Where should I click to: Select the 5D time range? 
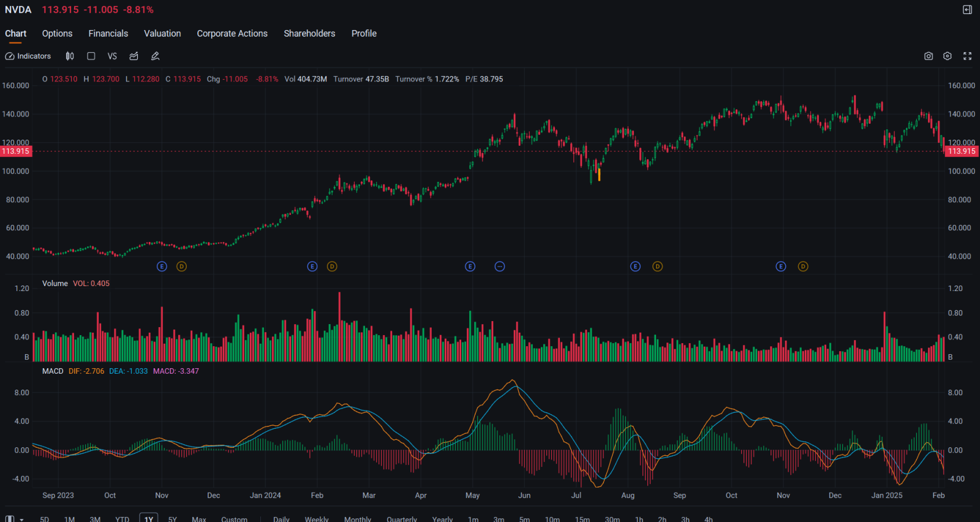pos(44,519)
